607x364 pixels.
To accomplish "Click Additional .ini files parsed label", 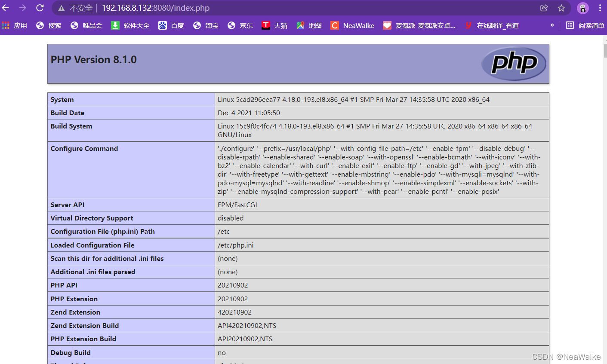I will click(93, 272).
